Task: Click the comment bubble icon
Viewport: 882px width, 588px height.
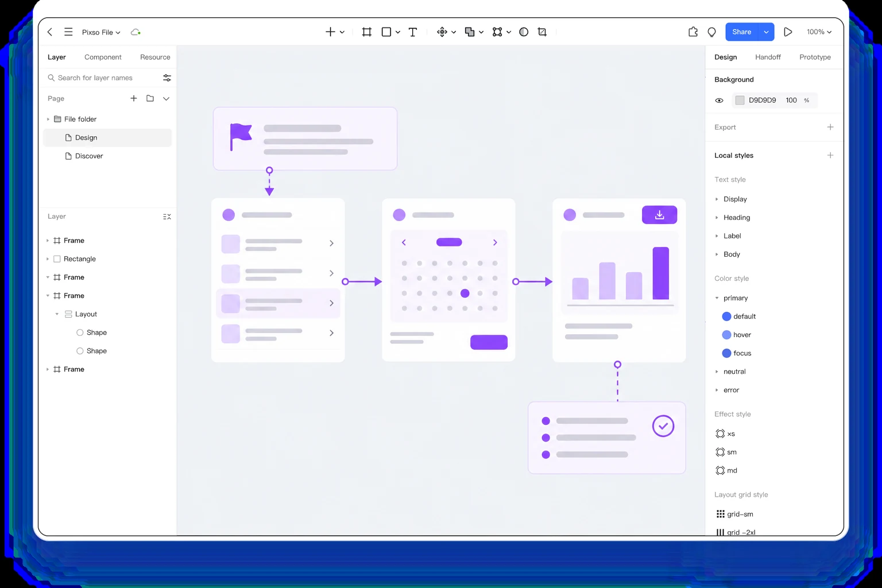Action: tap(712, 32)
